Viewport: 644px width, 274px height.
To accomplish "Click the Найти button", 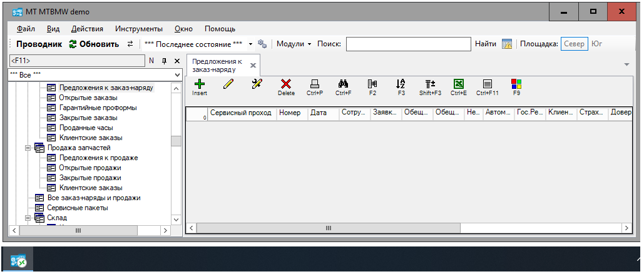I will click(485, 44).
